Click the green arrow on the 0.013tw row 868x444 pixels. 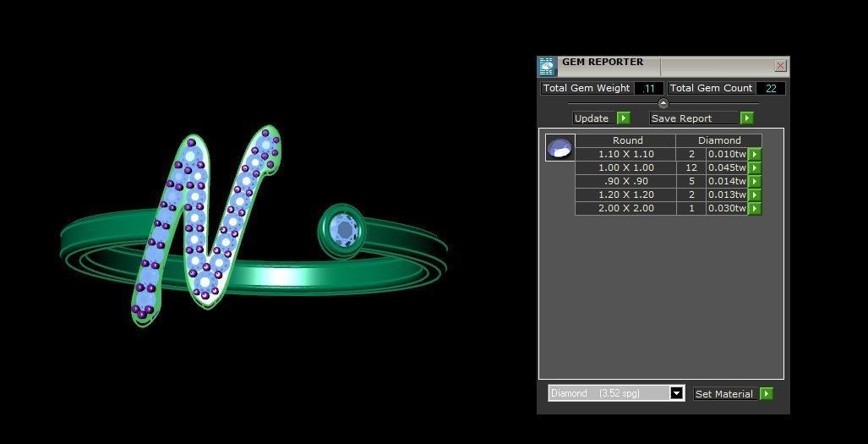click(x=755, y=195)
